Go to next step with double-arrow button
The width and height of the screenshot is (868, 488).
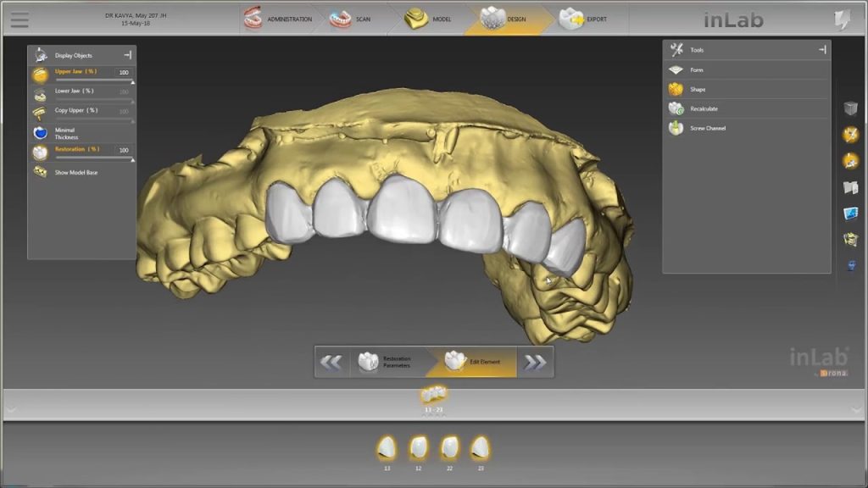[535, 362]
